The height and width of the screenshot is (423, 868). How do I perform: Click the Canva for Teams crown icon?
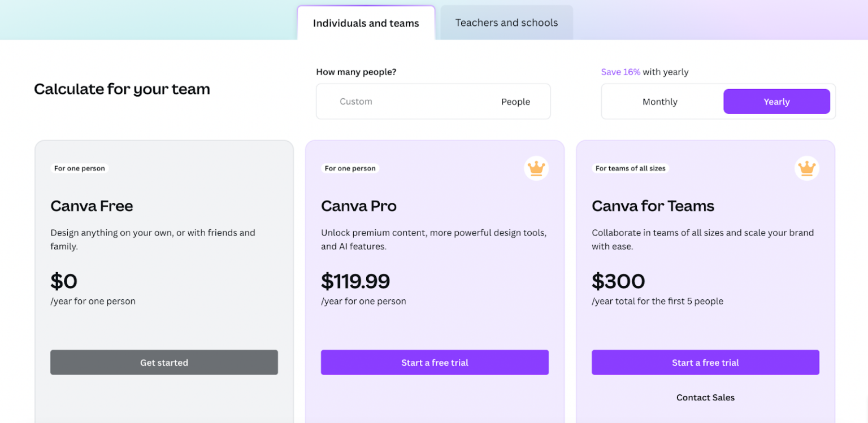click(806, 168)
